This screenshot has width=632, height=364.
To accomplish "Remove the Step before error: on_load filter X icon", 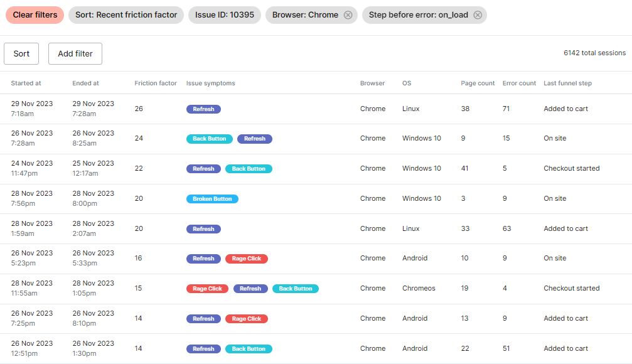I will (x=478, y=15).
